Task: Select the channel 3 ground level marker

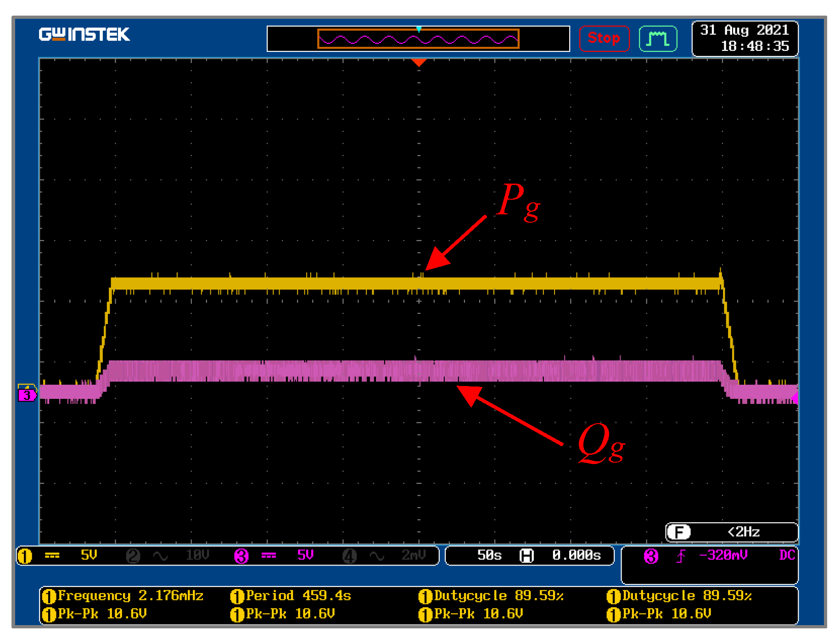Action: [x=27, y=393]
